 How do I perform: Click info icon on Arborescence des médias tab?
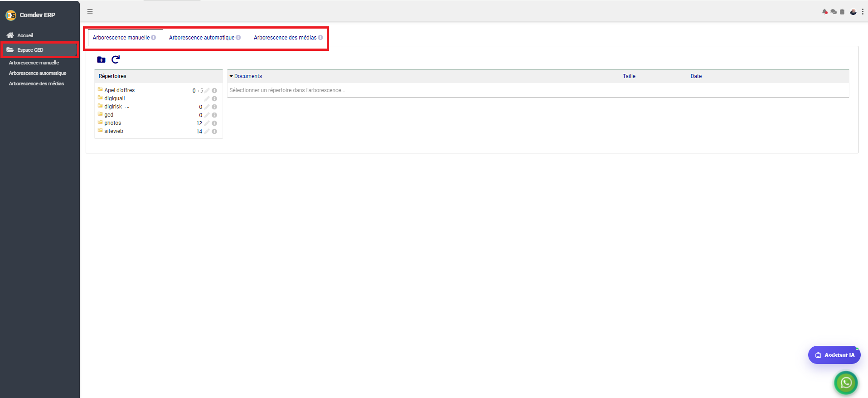[320, 38]
